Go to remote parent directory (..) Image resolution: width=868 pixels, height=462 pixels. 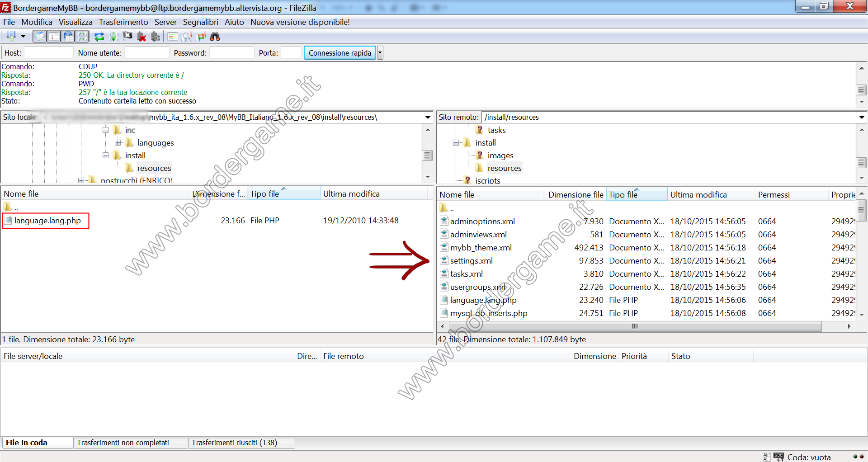click(447, 208)
